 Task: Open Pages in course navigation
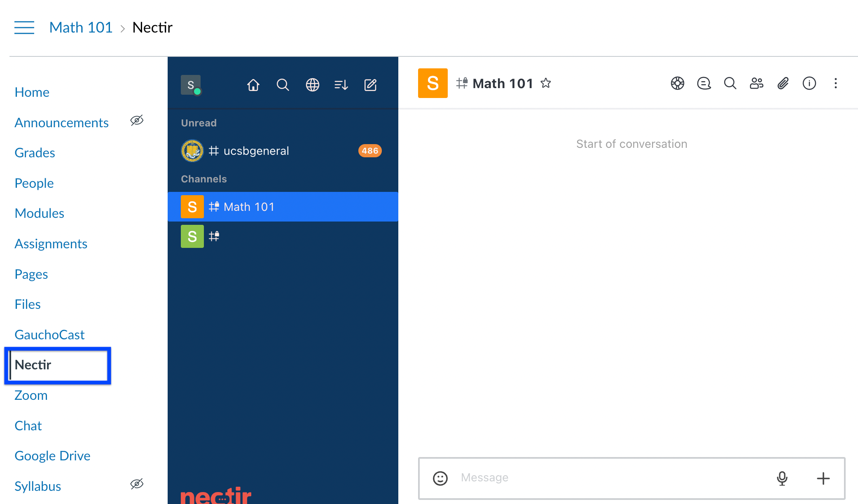click(31, 274)
